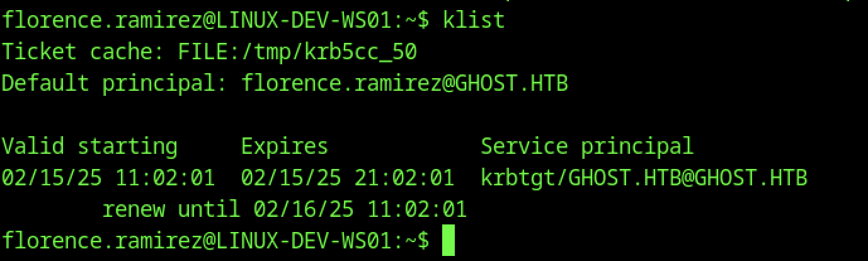Click the Expires column header

click(285, 146)
